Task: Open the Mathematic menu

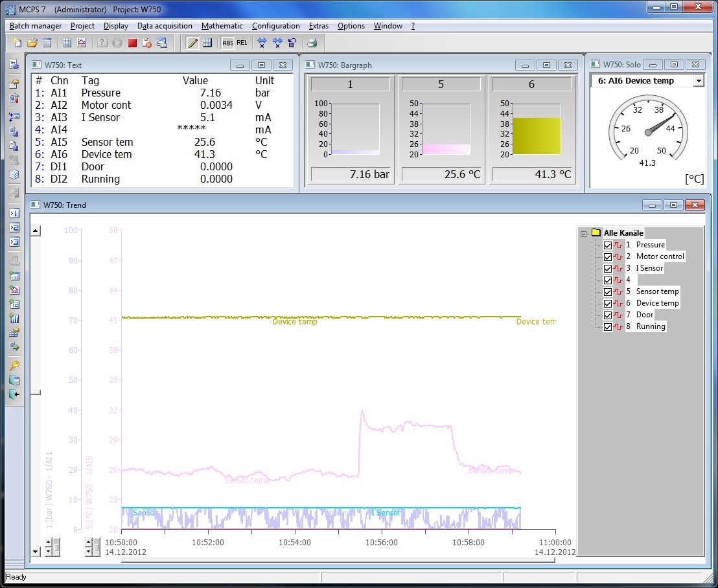Action: point(222,26)
